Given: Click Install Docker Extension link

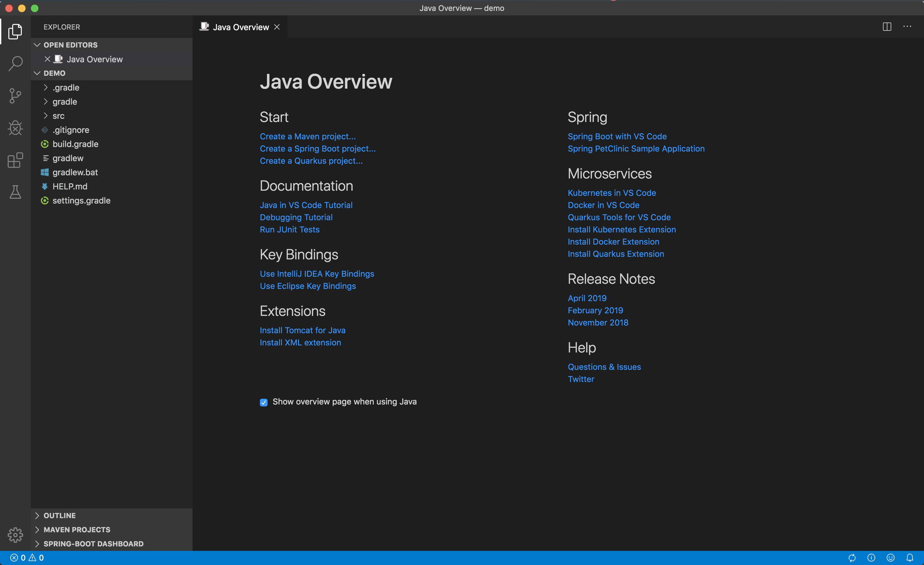Looking at the screenshot, I should (613, 242).
